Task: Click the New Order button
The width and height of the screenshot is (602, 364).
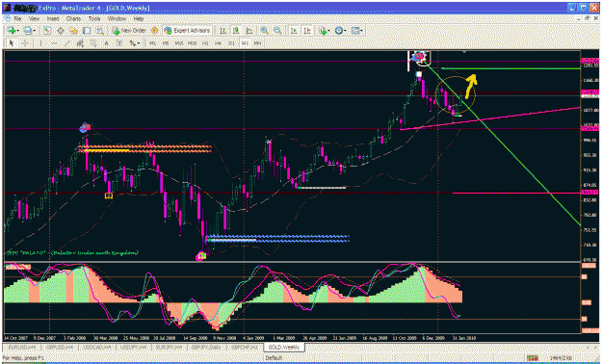Action: 129,31
